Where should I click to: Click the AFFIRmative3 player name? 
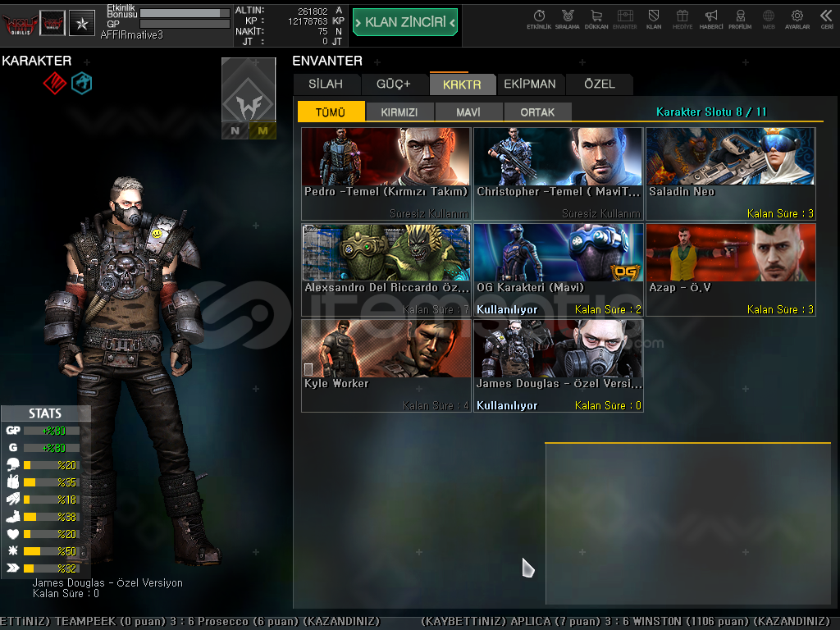click(x=132, y=34)
